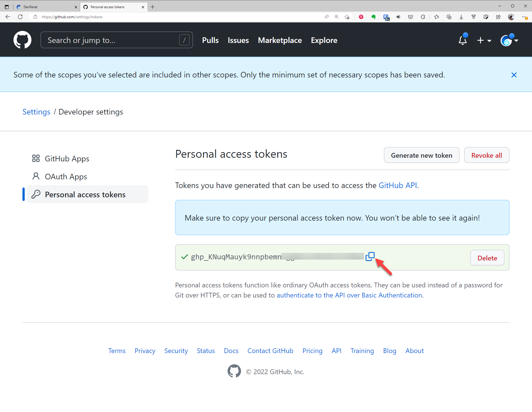Click Generate new token button

tap(421, 155)
